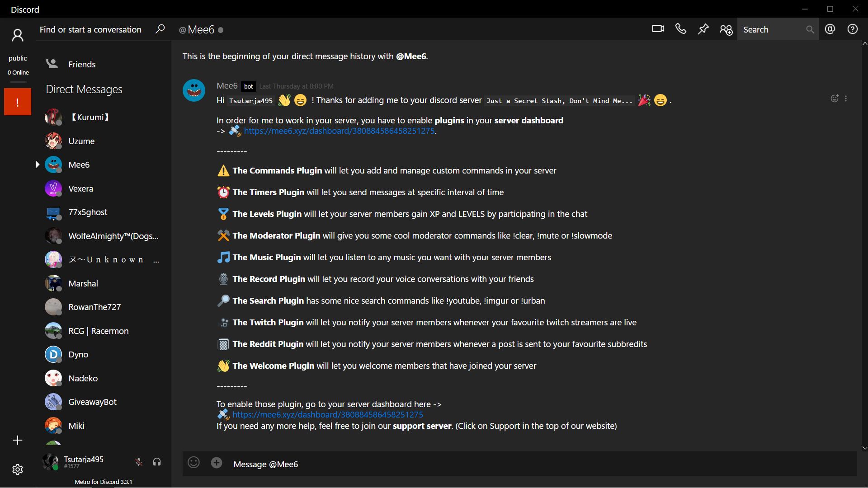Click bottom mee6.xyz dashboard link
The height and width of the screenshot is (488, 868).
coord(328,414)
